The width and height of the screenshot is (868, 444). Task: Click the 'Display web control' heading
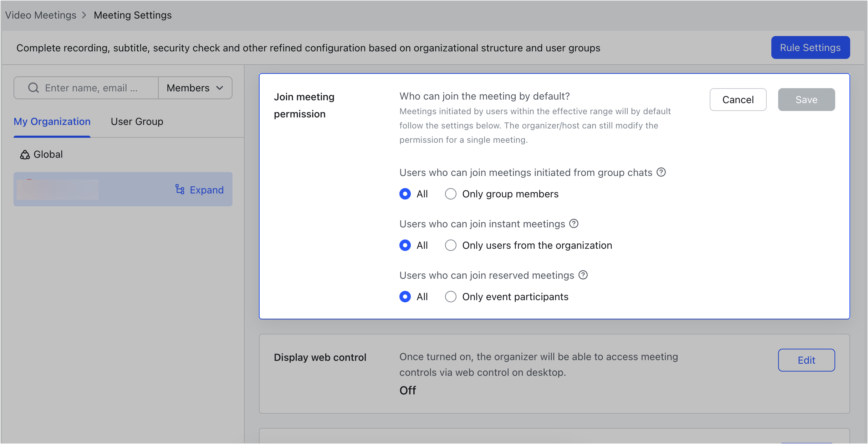tap(320, 357)
